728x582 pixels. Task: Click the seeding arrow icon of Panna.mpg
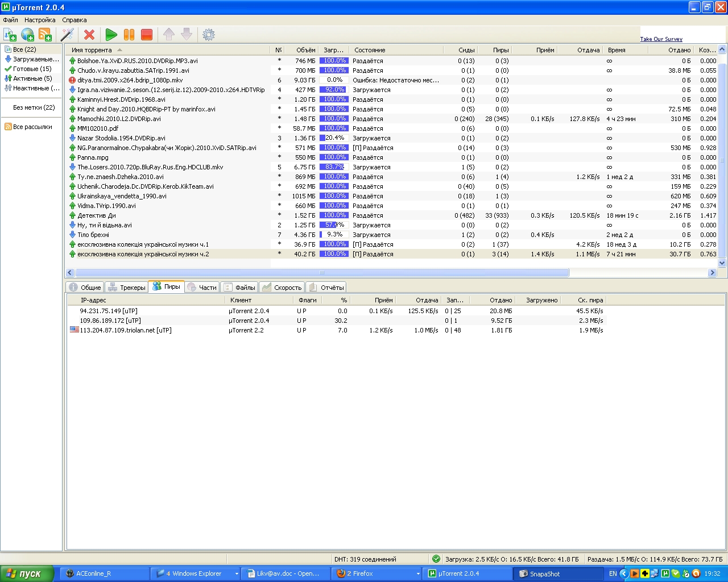tap(72, 157)
